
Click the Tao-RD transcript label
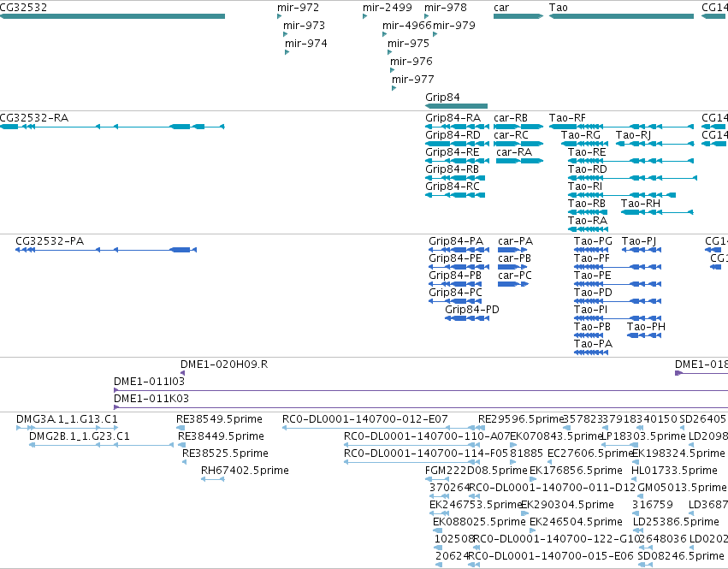coord(588,169)
